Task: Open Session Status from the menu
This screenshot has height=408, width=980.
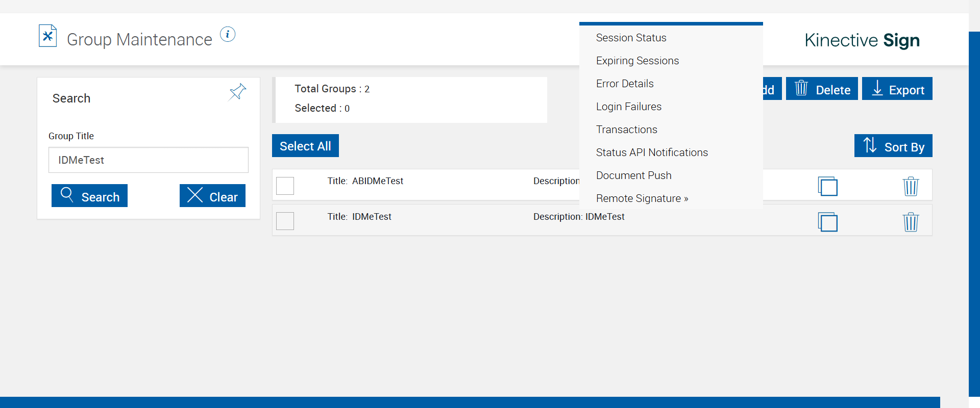Action: click(631, 38)
